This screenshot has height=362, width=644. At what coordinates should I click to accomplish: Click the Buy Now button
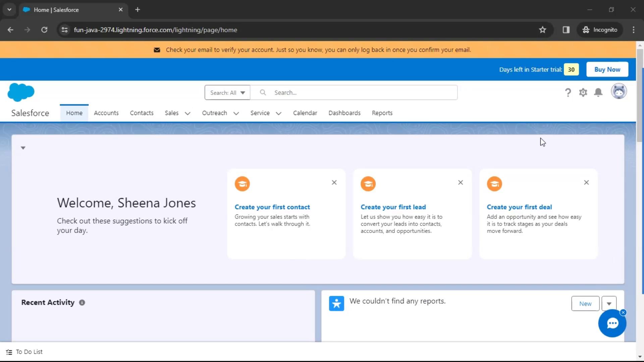[x=607, y=69]
